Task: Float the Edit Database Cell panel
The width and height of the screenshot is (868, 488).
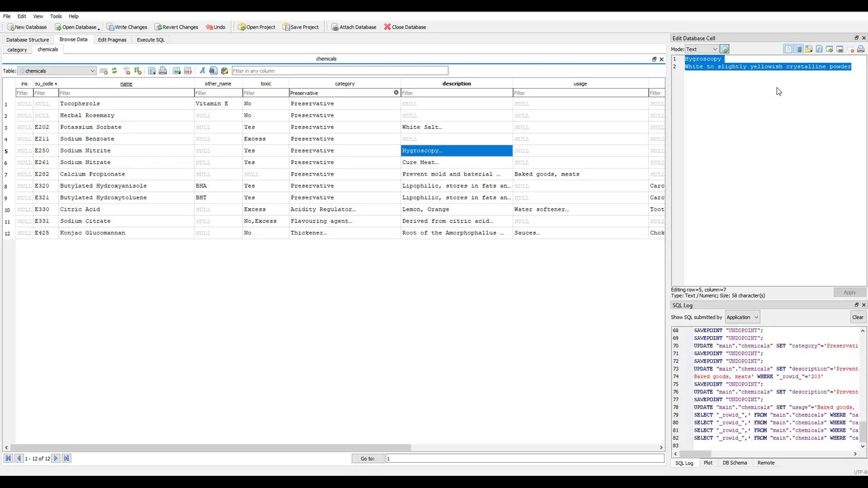Action: (x=856, y=38)
